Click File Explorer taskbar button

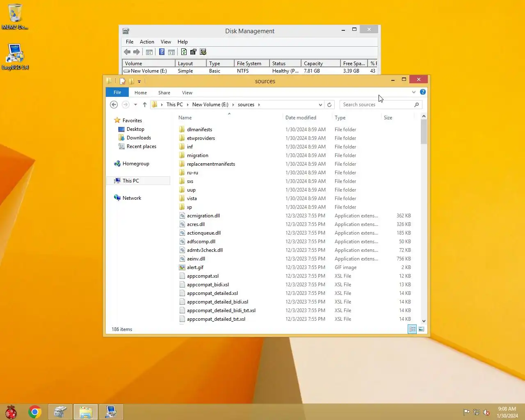[85, 412]
